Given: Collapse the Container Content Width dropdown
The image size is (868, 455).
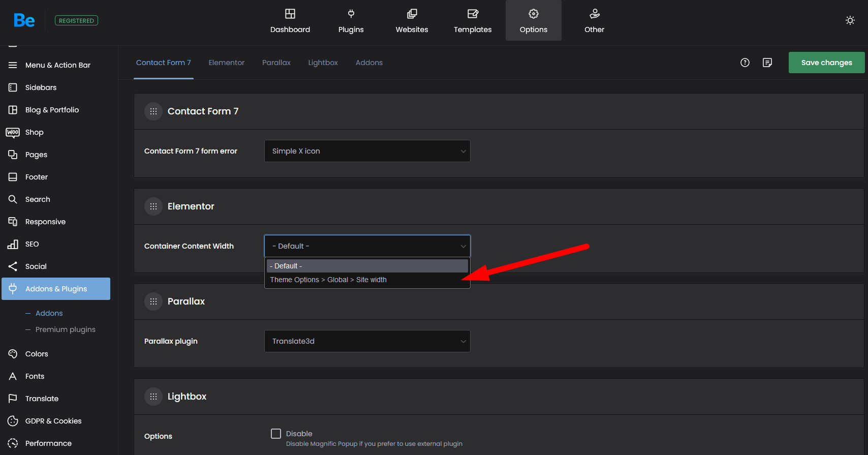Looking at the screenshot, I should [367, 246].
